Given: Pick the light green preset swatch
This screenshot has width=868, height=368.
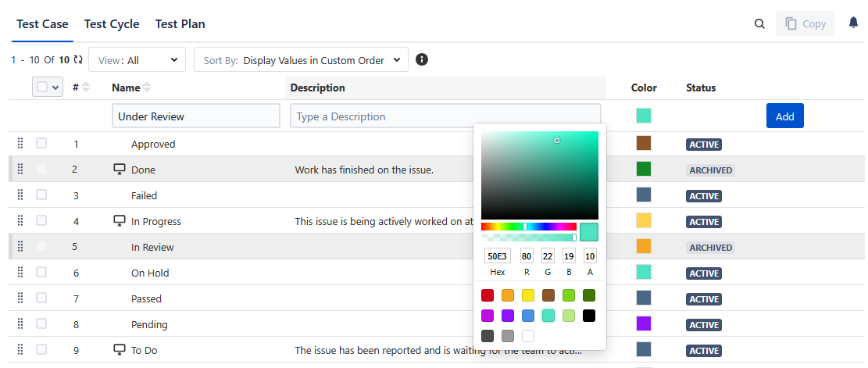Looking at the screenshot, I should [569, 295].
